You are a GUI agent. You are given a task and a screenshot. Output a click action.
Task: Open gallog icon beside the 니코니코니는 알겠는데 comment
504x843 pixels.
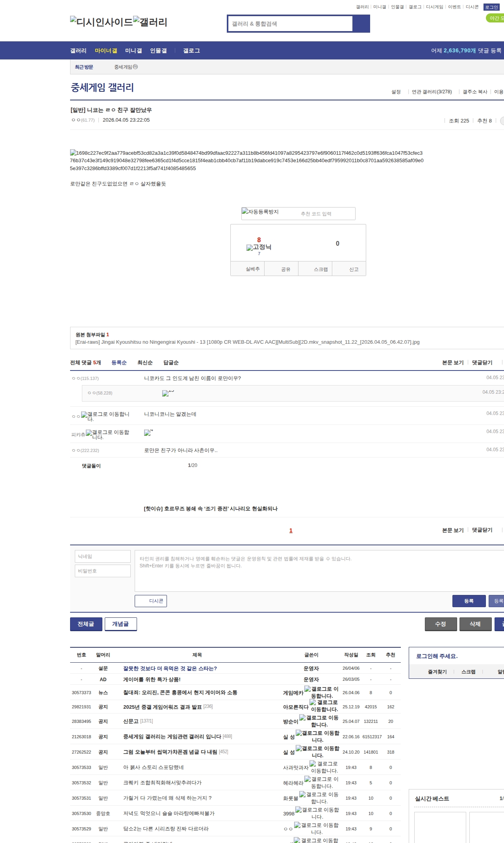(105, 417)
